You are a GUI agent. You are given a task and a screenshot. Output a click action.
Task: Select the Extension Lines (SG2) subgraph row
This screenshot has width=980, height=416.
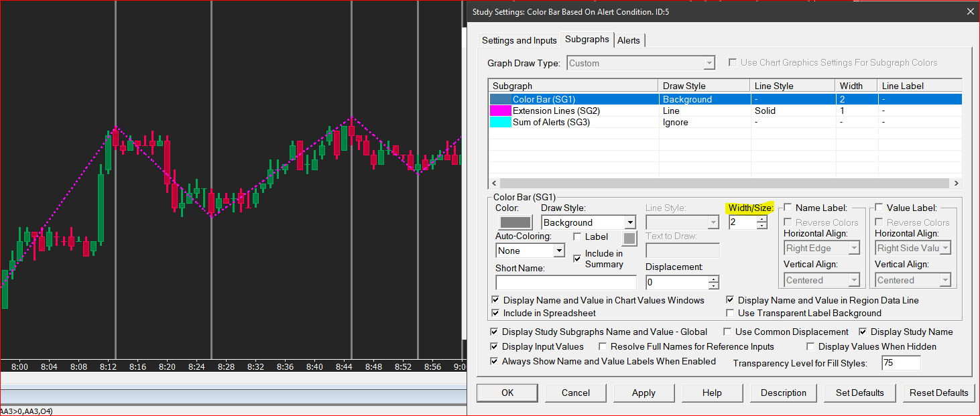(x=725, y=111)
